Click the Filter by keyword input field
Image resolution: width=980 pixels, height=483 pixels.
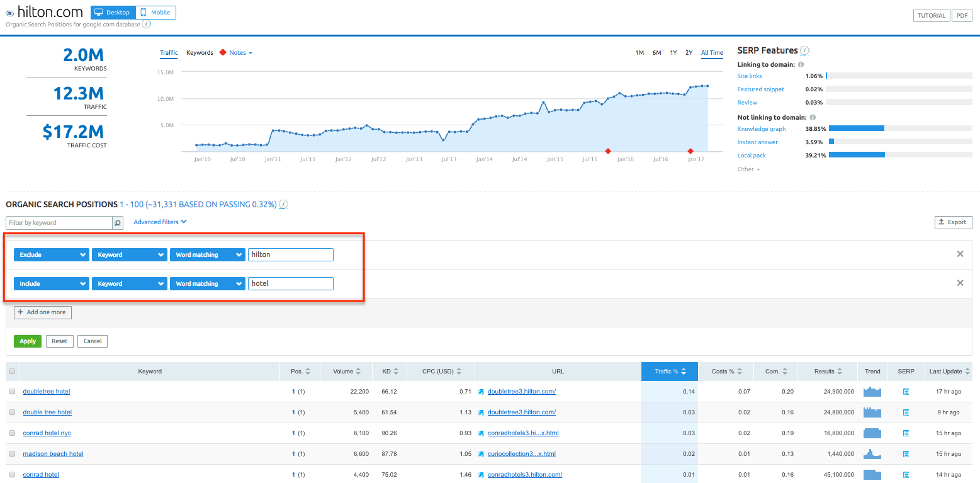[59, 223]
